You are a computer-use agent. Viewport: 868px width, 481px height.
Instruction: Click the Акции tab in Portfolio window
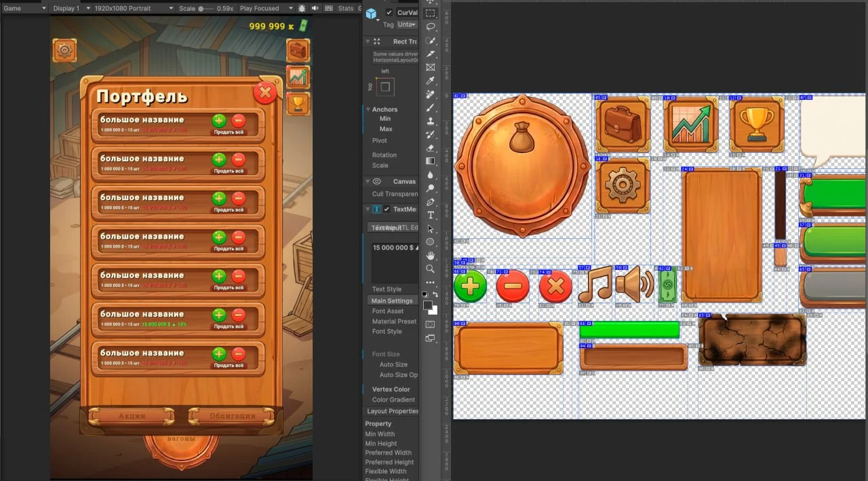point(132,416)
